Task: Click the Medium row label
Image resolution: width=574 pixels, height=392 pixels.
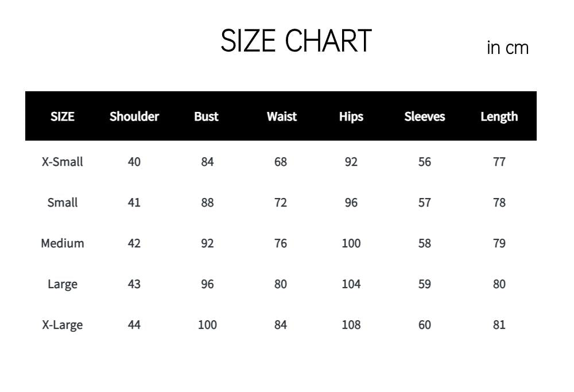Action: (62, 243)
